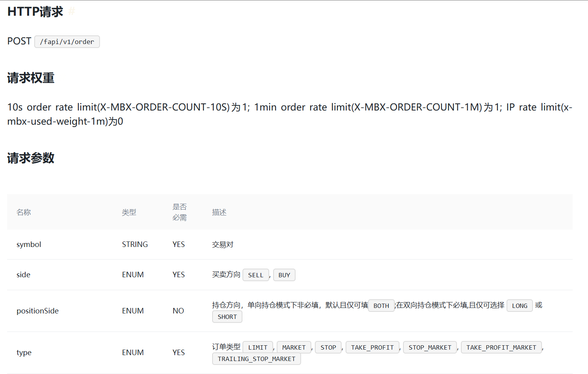This screenshot has height=374, width=588.
Task: Click the POST method label
Action: (19, 41)
